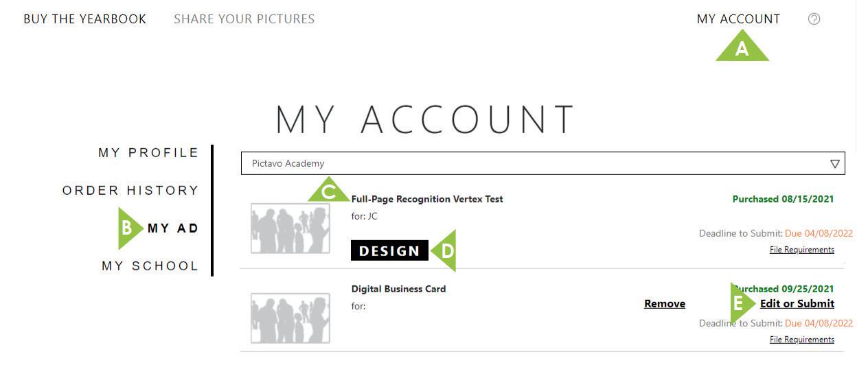Viewport: 868px width, 365px height.
Task: Go to Share Your Pictures
Action: pos(244,19)
